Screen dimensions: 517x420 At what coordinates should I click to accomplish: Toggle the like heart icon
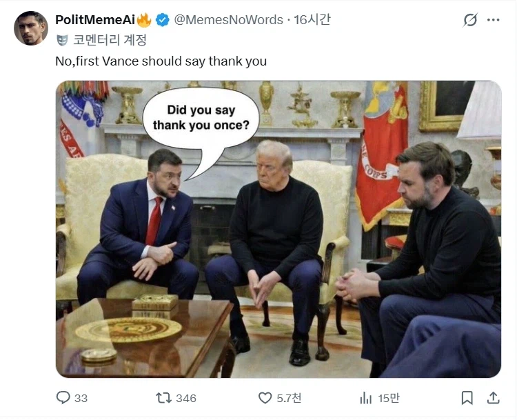point(265,398)
